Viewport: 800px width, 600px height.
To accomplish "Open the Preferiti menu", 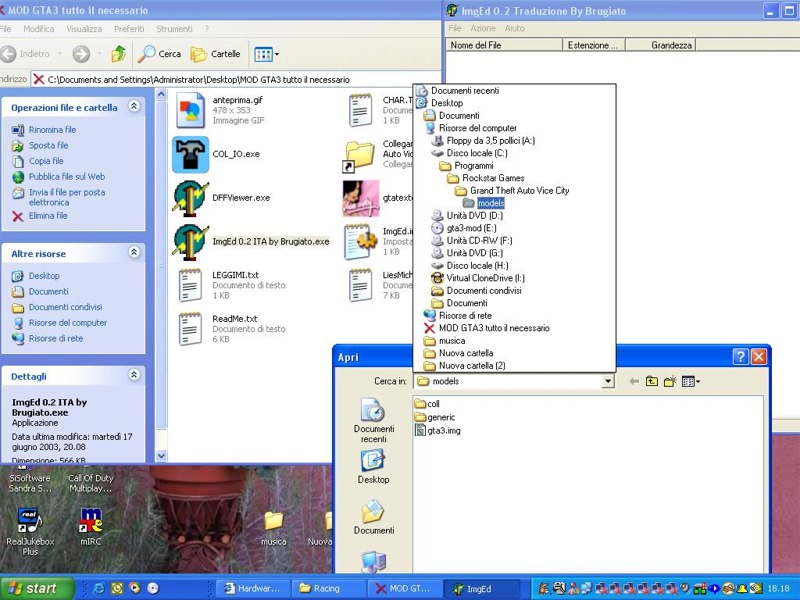I will click(x=128, y=29).
